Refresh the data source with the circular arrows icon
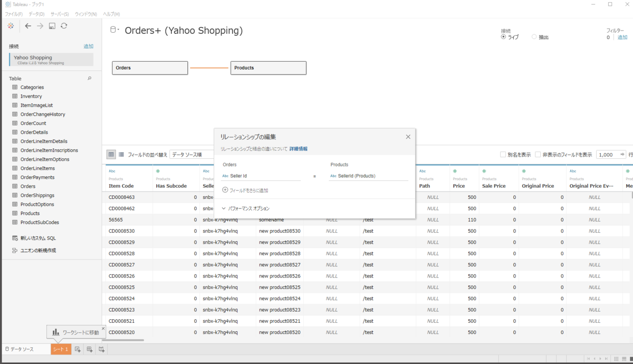Viewport: 633px width, 364px height. click(x=64, y=26)
